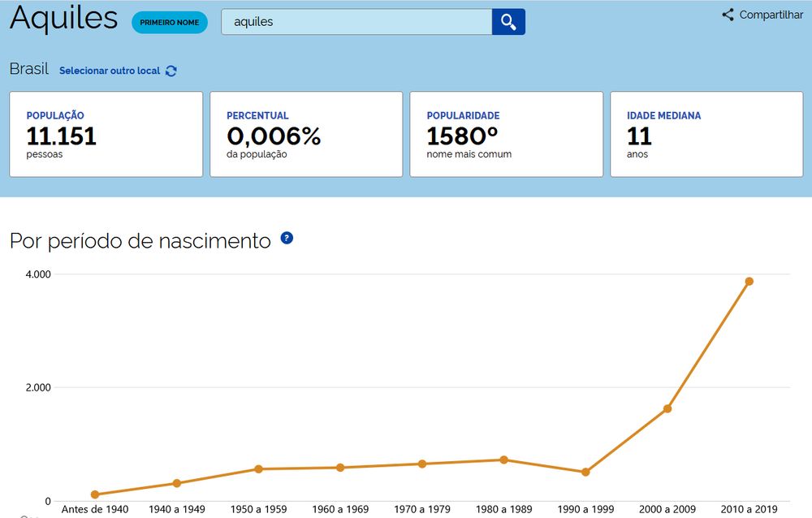This screenshot has width=812, height=518.
Task: Select the Antes de 1940 data point
Action: coord(94,493)
